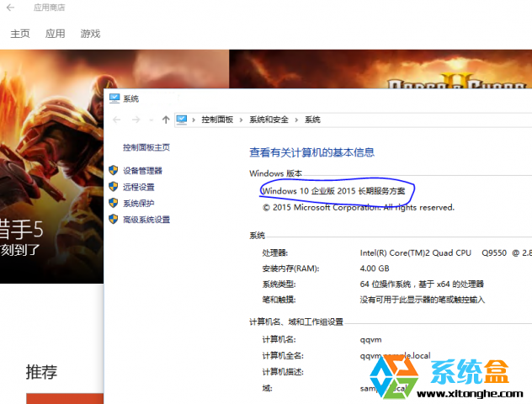The height and width of the screenshot is (404, 532).
Task: Click the 安装内存(RAM) label
Action: tap(290, 268)
